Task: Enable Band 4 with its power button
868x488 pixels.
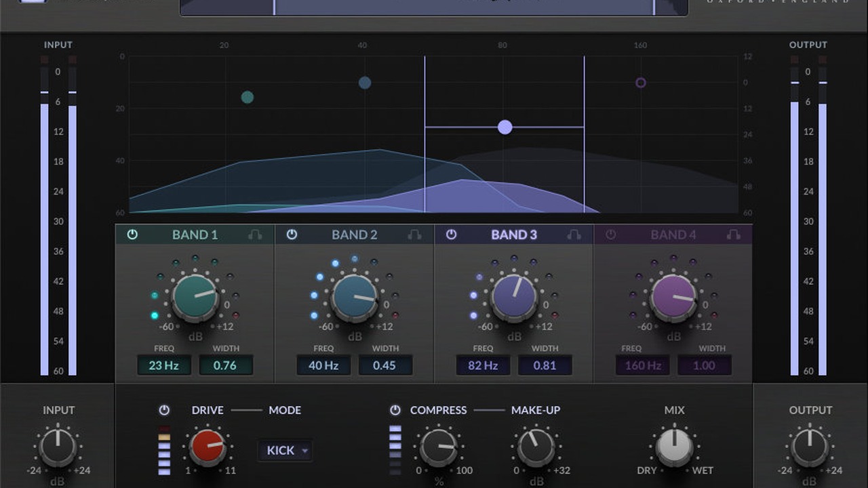Action: 610,235
